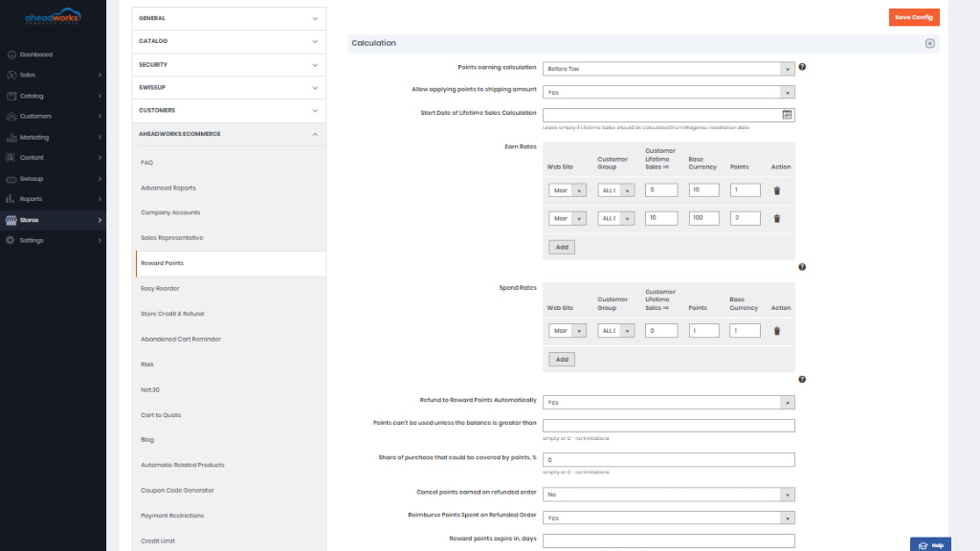Expand the SECURITY config section

click(229, 65)
